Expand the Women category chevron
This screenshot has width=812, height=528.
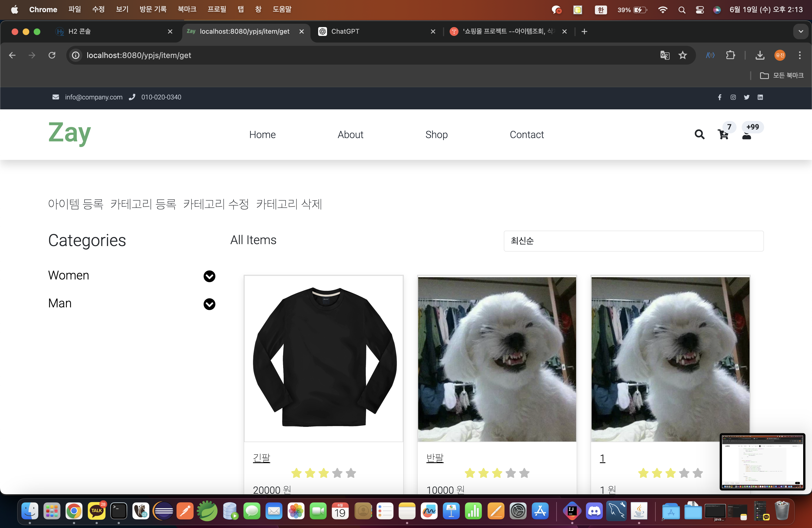(x=209, y=276)
